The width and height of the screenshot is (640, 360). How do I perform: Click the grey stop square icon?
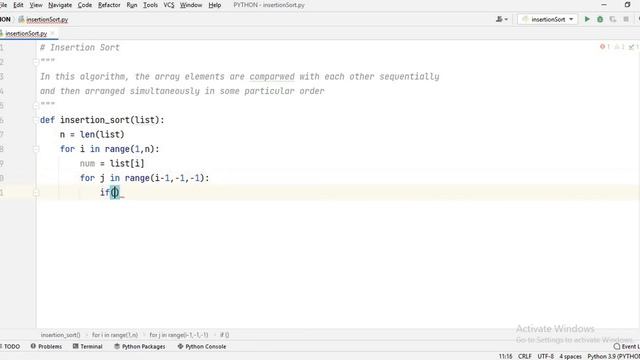pos(626,19)
